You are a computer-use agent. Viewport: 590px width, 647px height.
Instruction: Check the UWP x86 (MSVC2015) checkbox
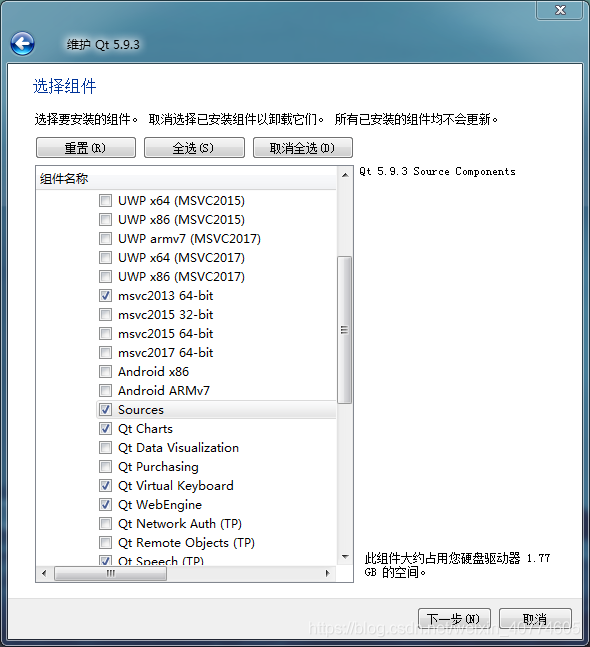coord(106,220)
